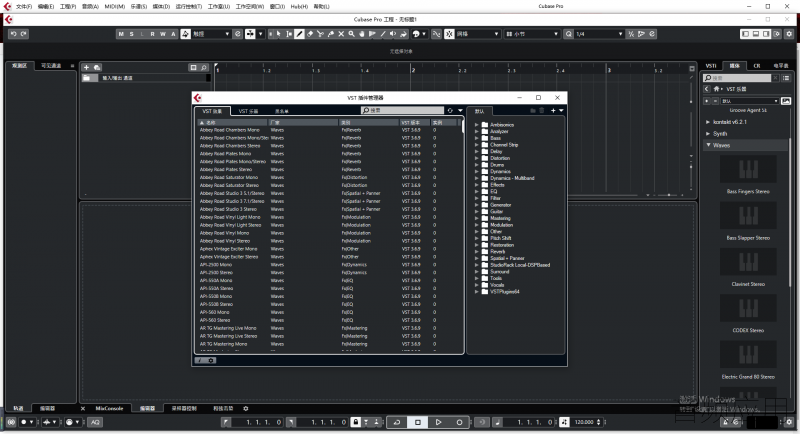
Task: Click the new folder icon in plugin collection
Action: click(533, 110)
